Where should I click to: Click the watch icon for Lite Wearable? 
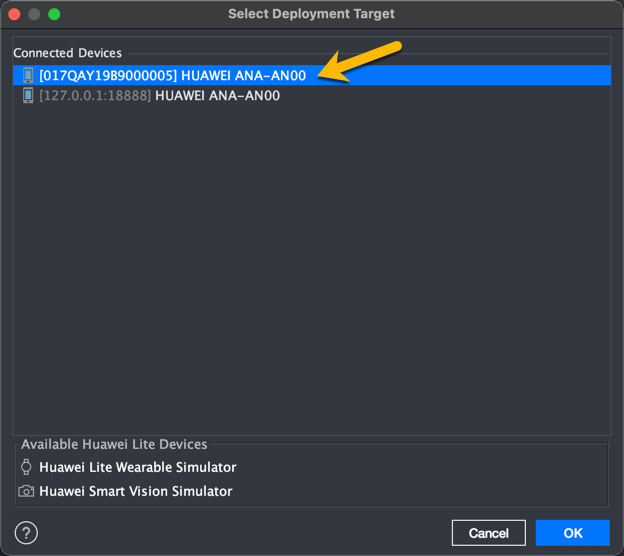tap(26, 467)
